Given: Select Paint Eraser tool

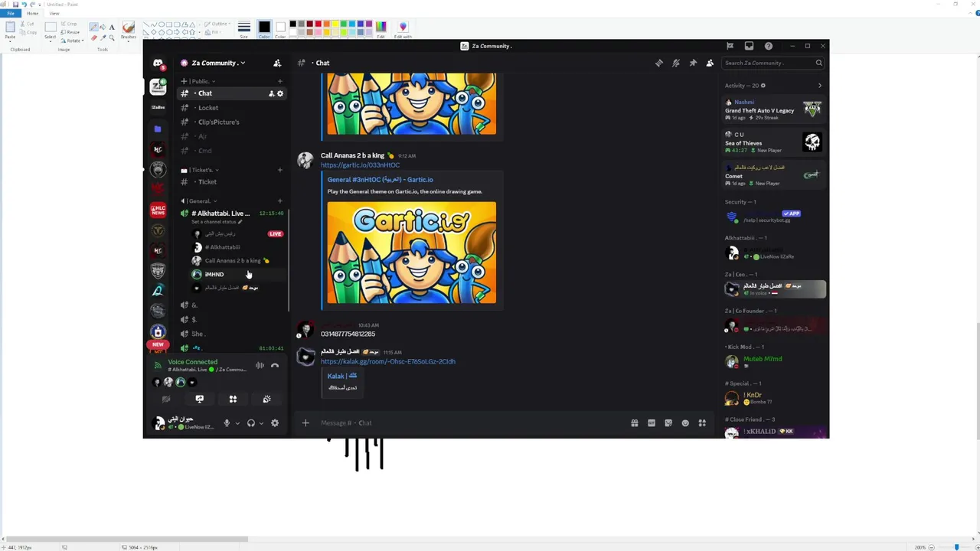Looking at the screenshot, I should pyautogui.click(x=94, y=37).
